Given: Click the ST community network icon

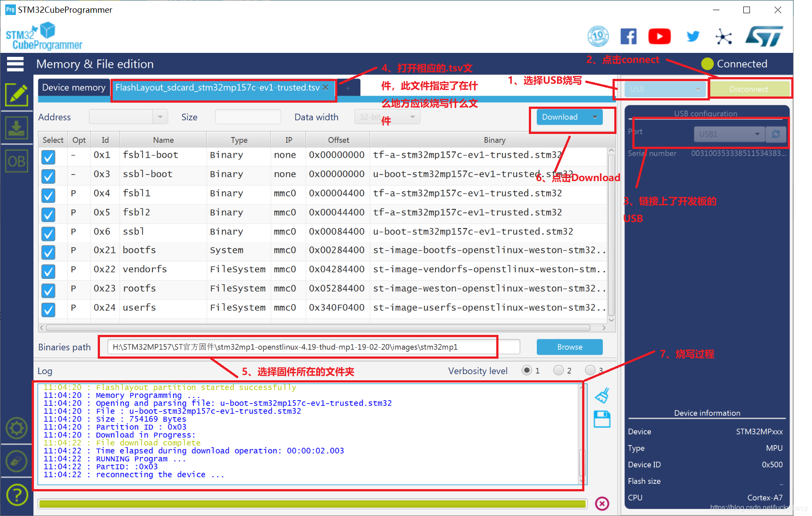Looking at the screenshot, I should [723, 36].
